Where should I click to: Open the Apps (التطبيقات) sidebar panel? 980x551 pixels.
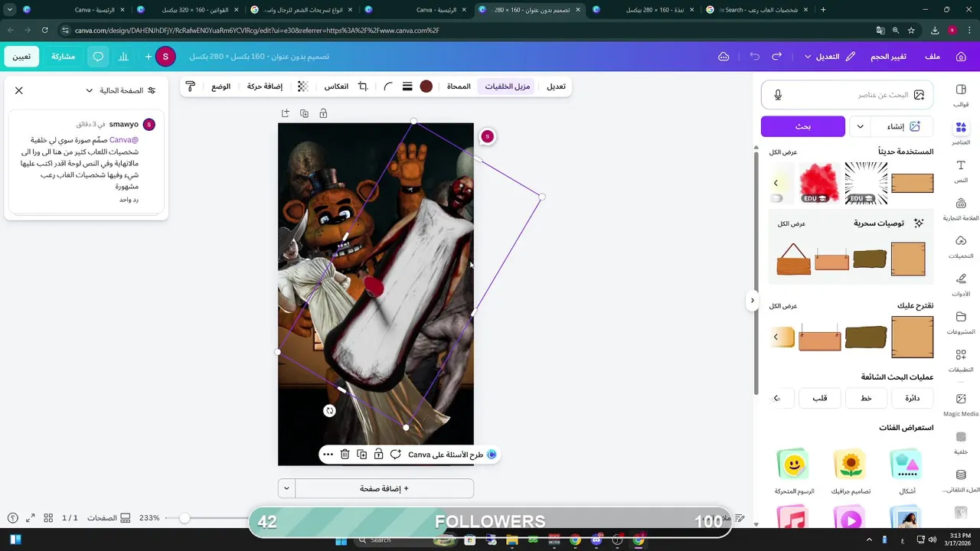tap(961, 360)
